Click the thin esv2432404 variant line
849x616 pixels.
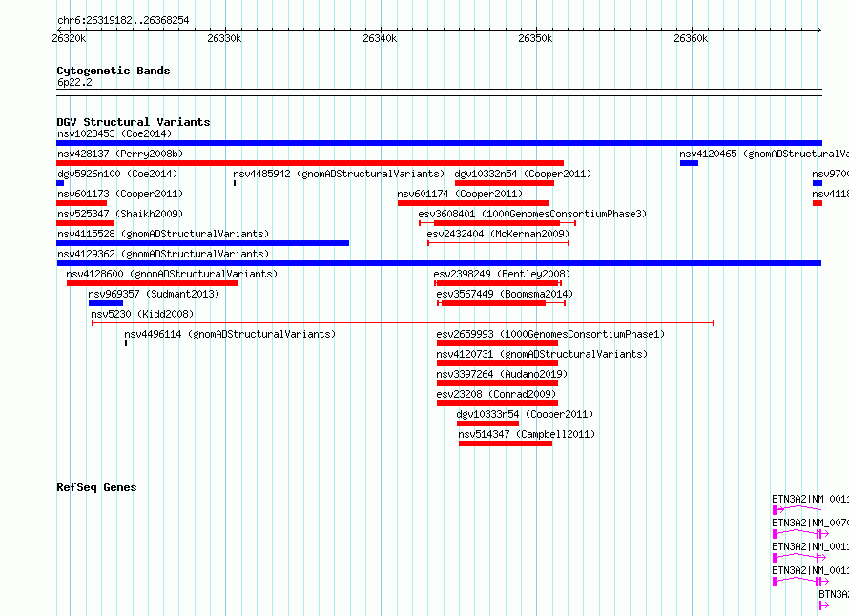[498, 243]
